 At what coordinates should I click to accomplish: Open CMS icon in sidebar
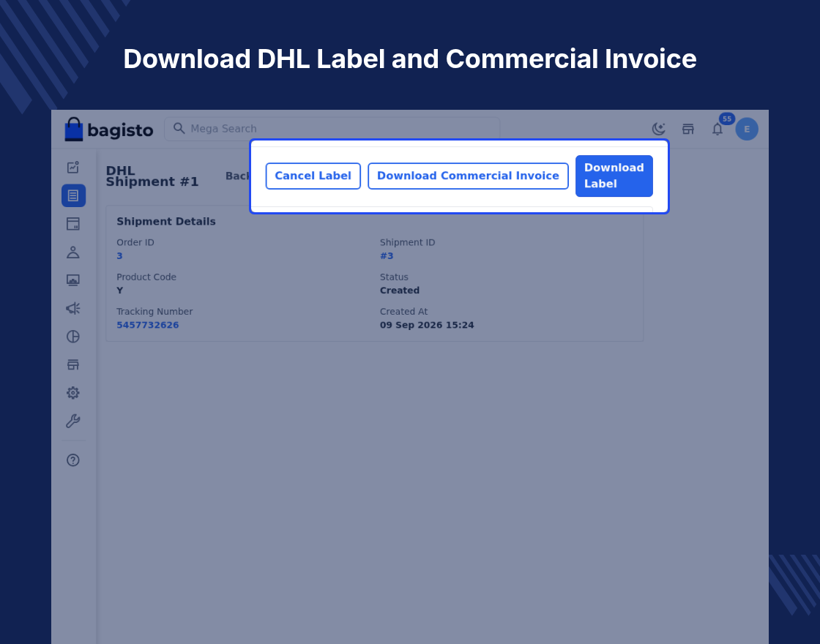pyautogui.click(x=73, y=280)
